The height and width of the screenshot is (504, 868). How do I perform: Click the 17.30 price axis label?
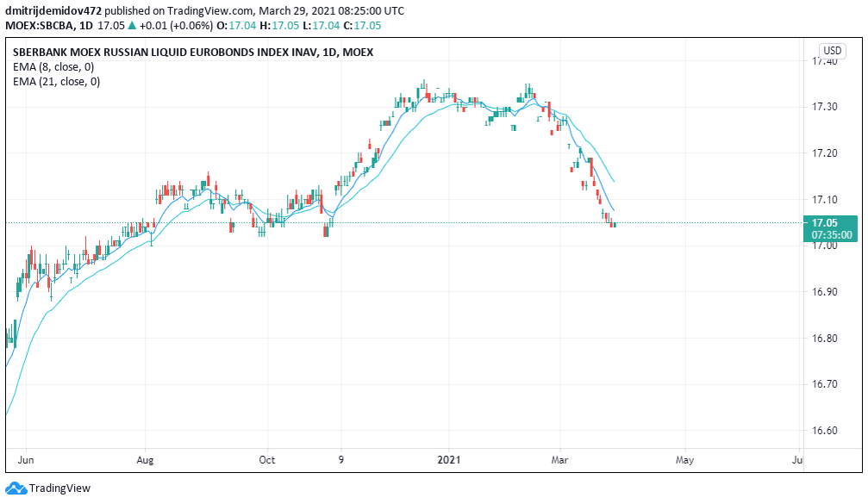tap(824, 107)
